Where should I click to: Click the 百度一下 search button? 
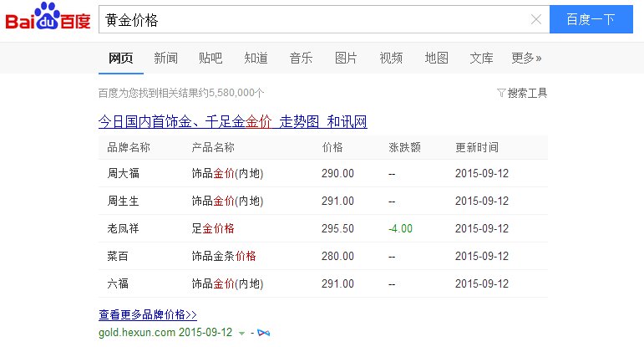click(591, 19)
